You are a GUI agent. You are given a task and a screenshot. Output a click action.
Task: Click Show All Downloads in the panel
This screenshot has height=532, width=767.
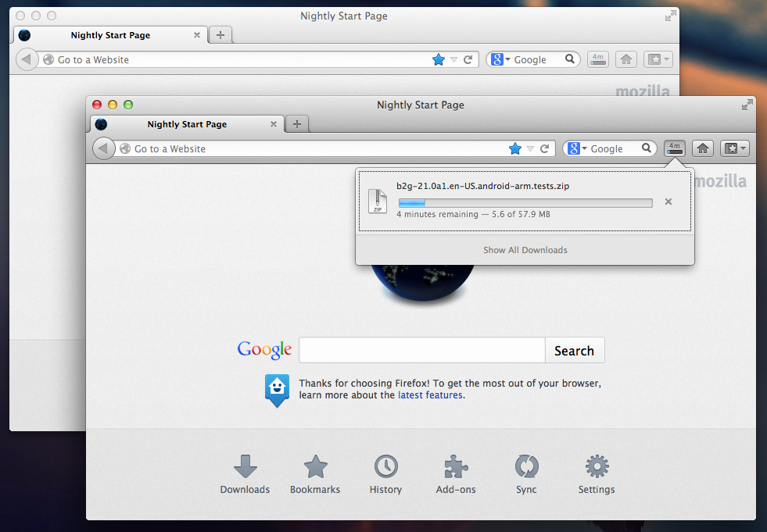(x=525, y=250)
